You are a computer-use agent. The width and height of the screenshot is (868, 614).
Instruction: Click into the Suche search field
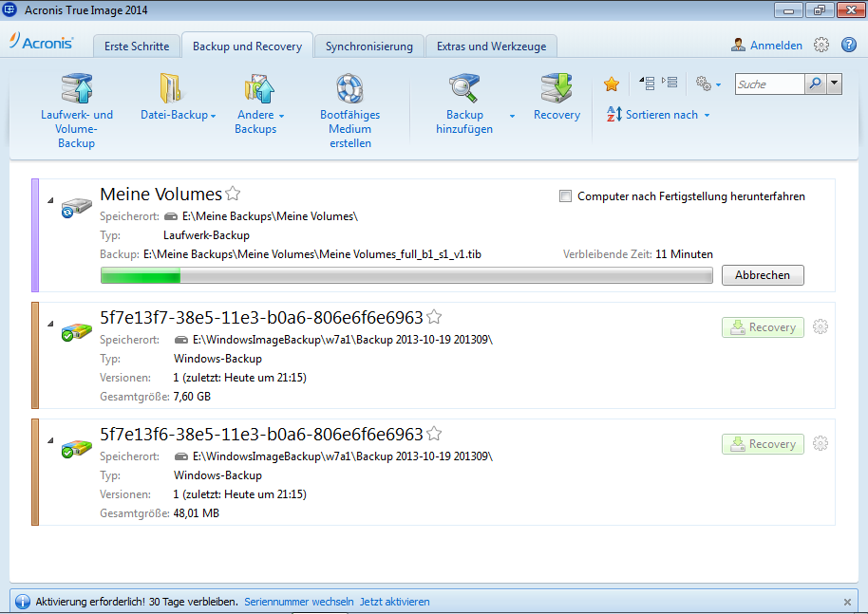tap(768, 84)
